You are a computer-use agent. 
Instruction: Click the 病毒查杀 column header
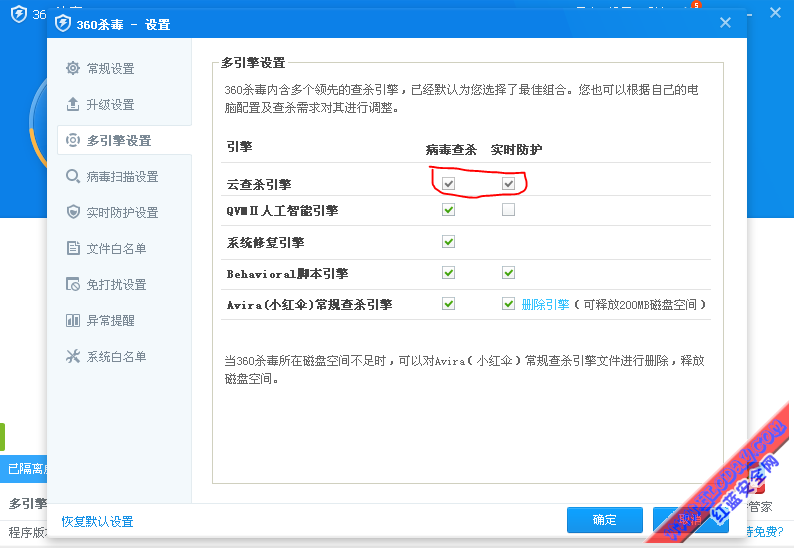tap(451, 149)
